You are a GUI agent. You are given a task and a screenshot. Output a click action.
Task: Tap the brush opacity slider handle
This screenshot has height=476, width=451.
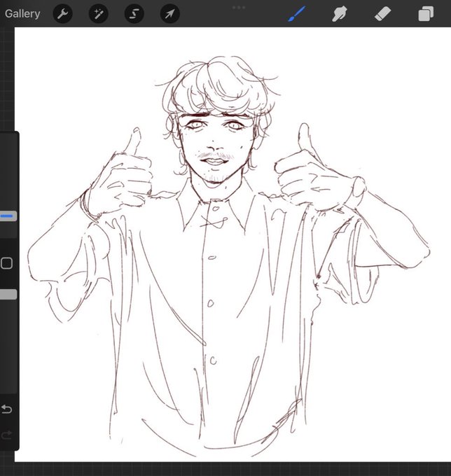pyautogui.click(x=8, y=295)
